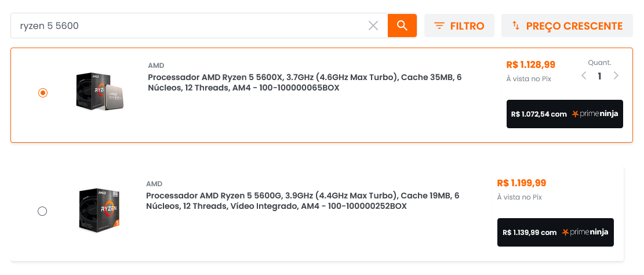Click the R$ 1.072,54 Prime Ninja offer

[x=565, y=114]
